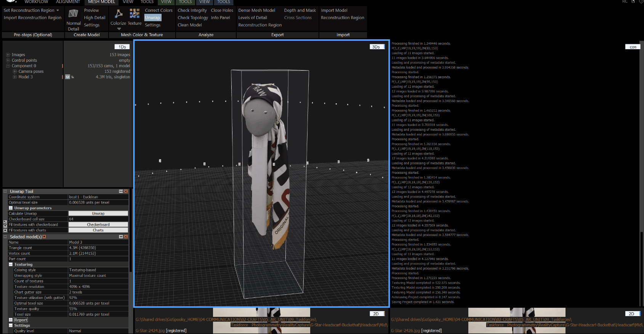This screenshot has height=334, width=644.
Task: Open Settings under Create Model
Action: coord(91,25)
